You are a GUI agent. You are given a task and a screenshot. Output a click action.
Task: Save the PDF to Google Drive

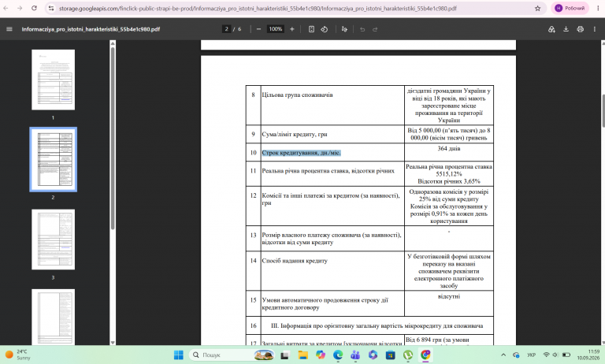pyautogui.click(x=551, y=29)
